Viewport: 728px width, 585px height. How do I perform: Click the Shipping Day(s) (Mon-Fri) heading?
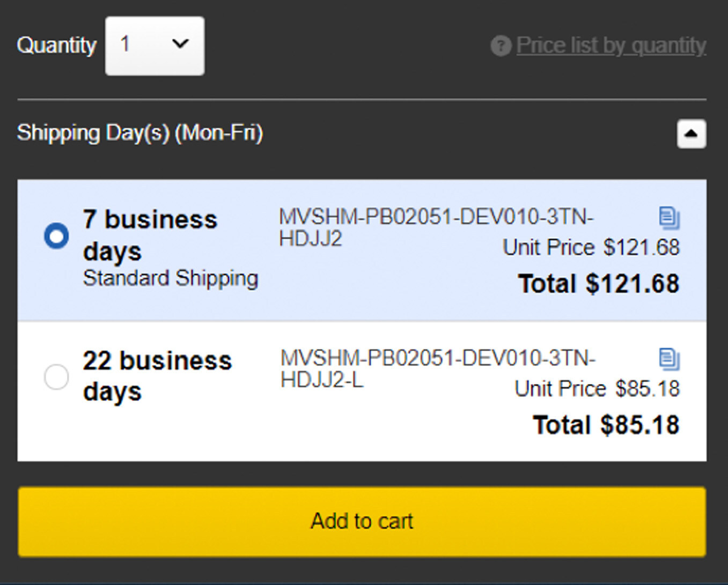pyautogui.click(x=140, y=133)
